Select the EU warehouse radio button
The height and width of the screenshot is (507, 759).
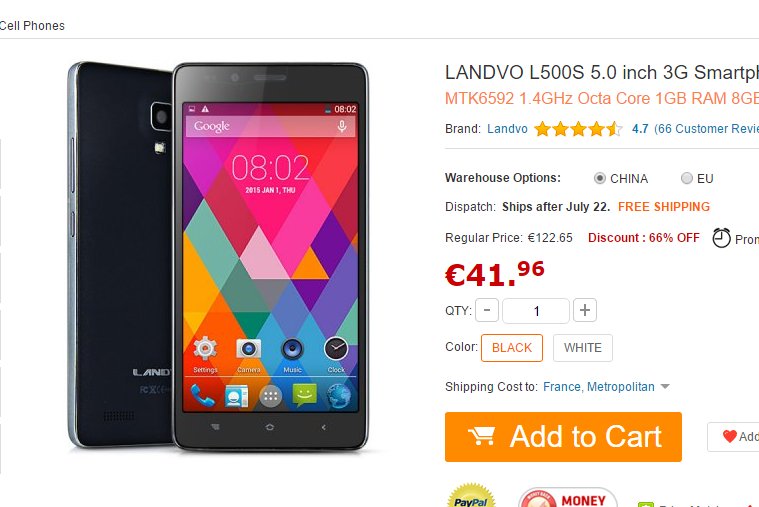686,178
